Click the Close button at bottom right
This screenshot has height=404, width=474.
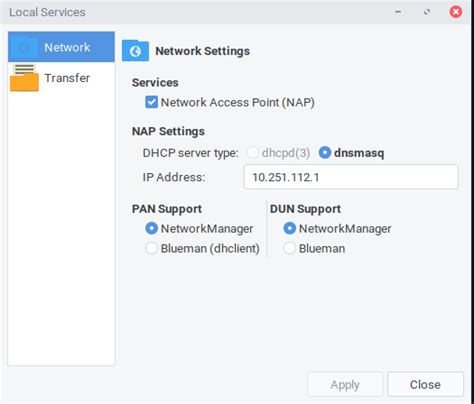[x=425, y=384]
